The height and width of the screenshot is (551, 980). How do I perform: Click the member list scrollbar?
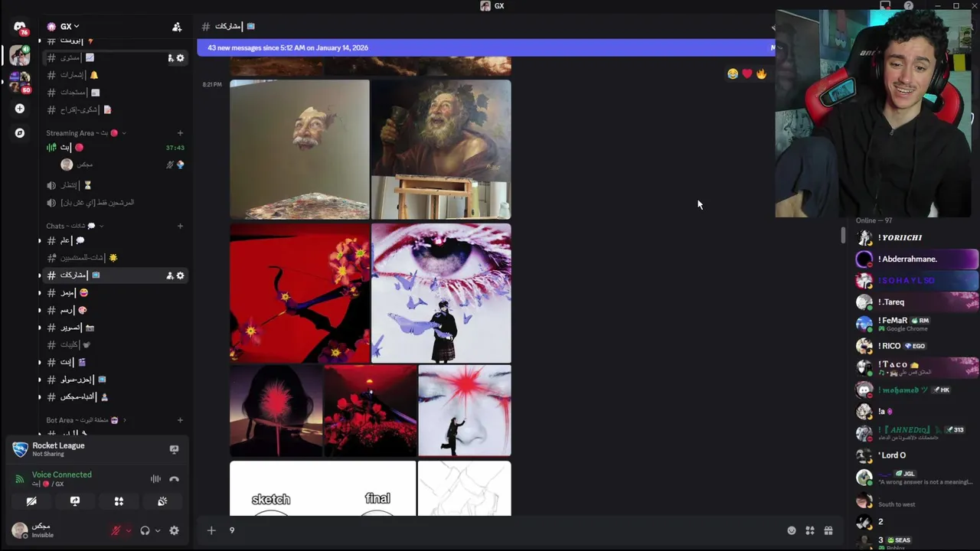point(844,236)
